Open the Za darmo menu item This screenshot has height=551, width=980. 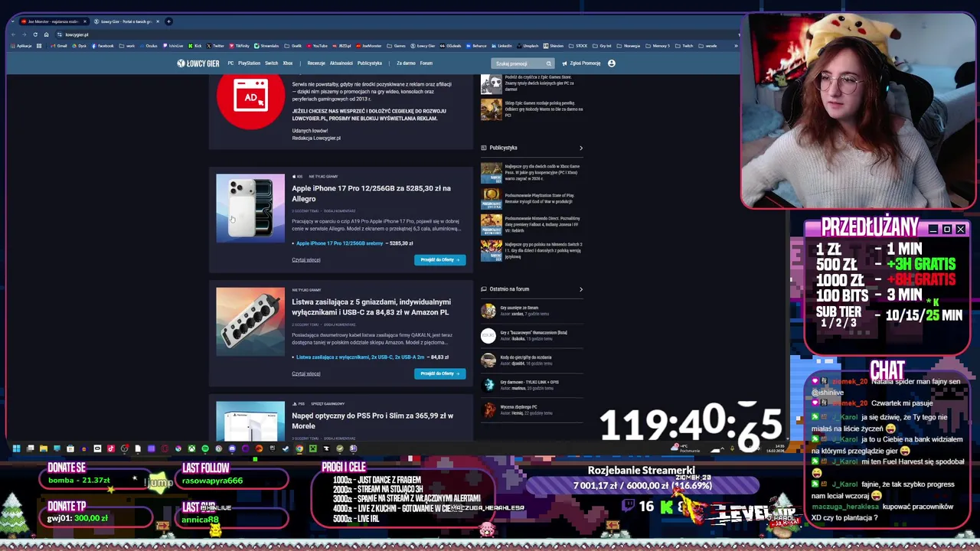point(406,64)
